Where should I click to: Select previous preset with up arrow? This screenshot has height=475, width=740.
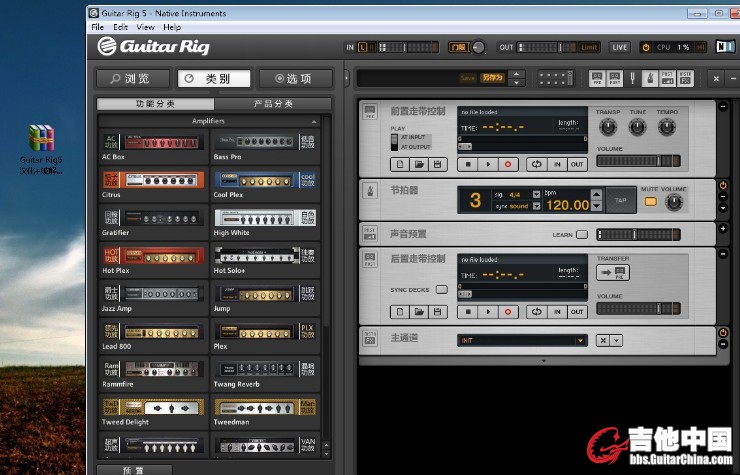(x=517, y=74)
